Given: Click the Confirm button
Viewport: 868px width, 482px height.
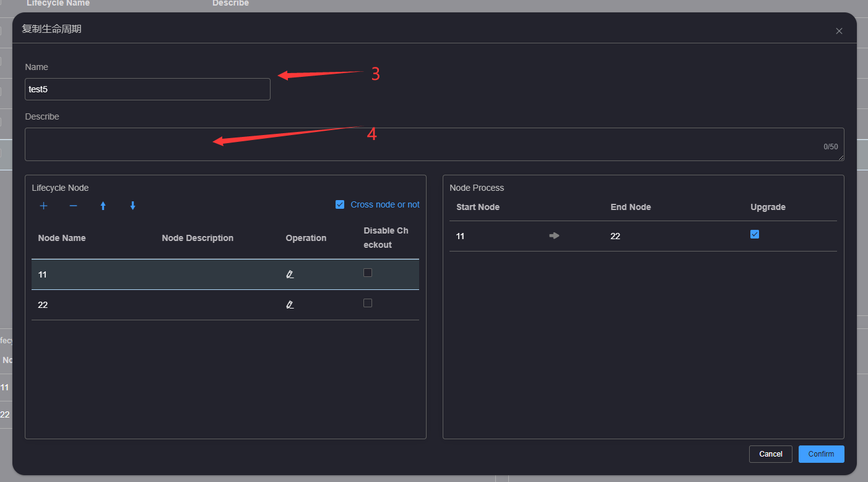Looking at the screenshot, I should [x=821, y=454].
